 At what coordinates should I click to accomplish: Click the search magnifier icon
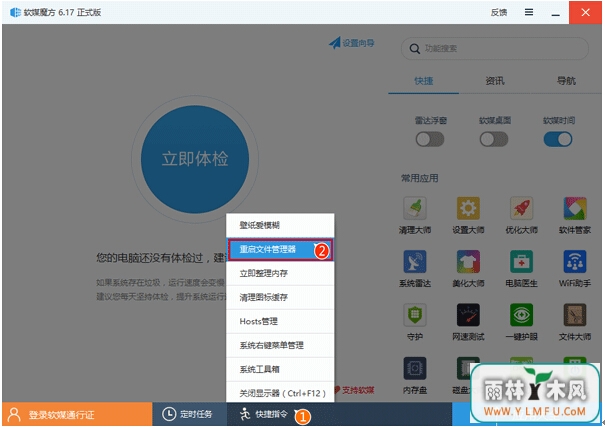[x=415, y=49]
